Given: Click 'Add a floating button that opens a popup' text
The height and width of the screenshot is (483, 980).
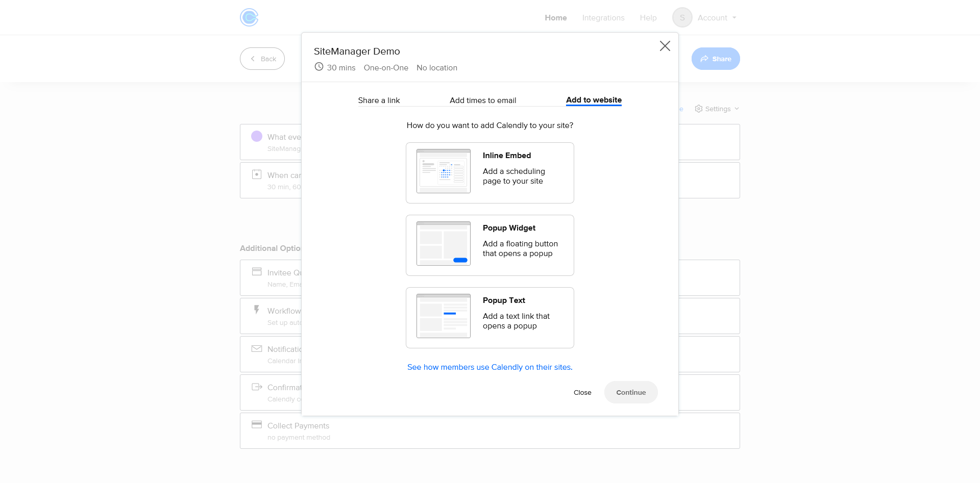Looking at the screenshot, I should (520, 248).
